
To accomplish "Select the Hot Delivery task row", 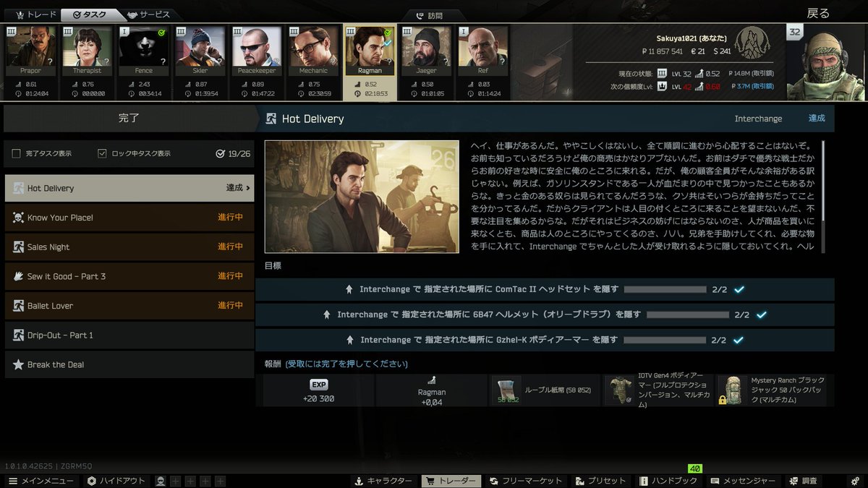I will point(129,188).
